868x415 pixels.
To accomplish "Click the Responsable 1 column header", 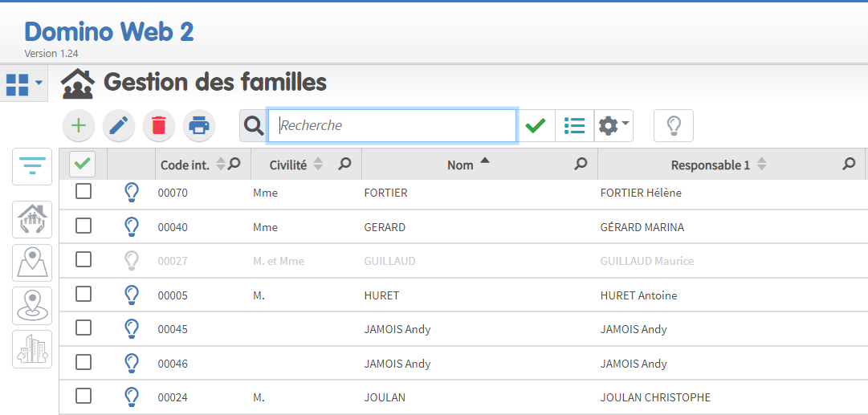I will click(x=710, y=165).
